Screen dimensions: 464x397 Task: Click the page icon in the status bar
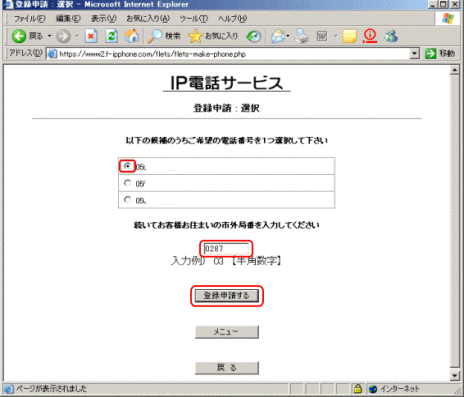[x=9, y=389]
